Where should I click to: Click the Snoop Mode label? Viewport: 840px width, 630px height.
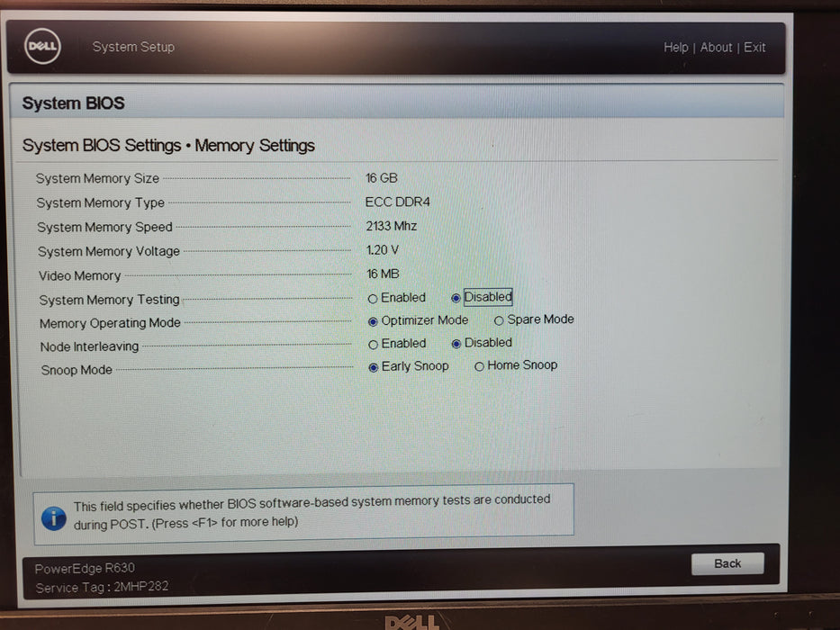coord(77,370)
